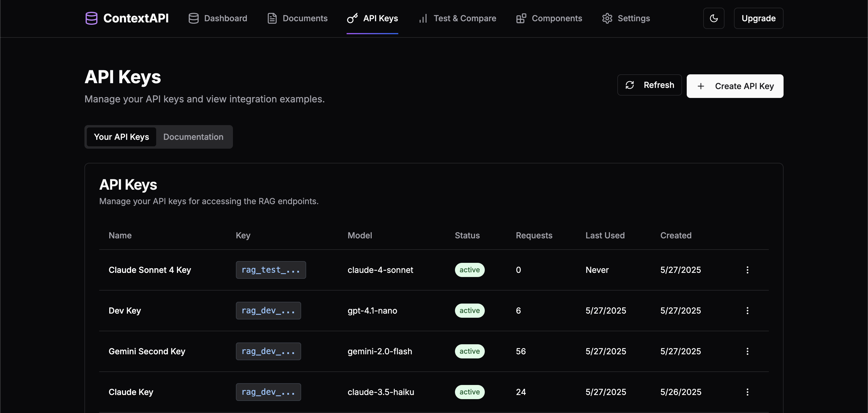Click the Documents page icon
Screen dimensions: 868x413
pyautogui.click(x=272, y=18)
